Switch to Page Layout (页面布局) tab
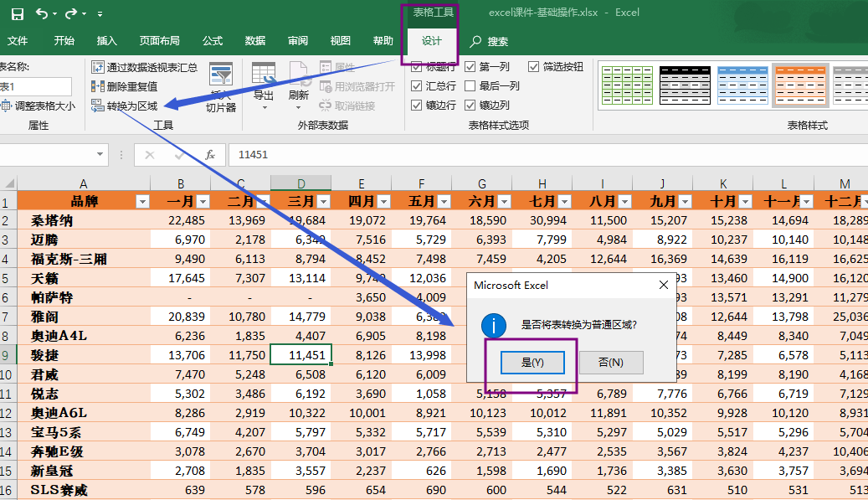Screen dimensions: 868x500 pyautogui.click(x=159, y=41)
